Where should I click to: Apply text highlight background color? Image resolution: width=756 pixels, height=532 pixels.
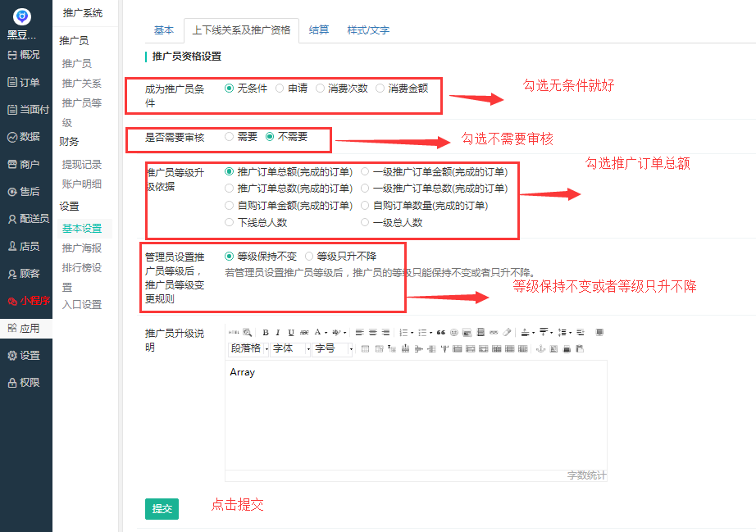(336, 333)
